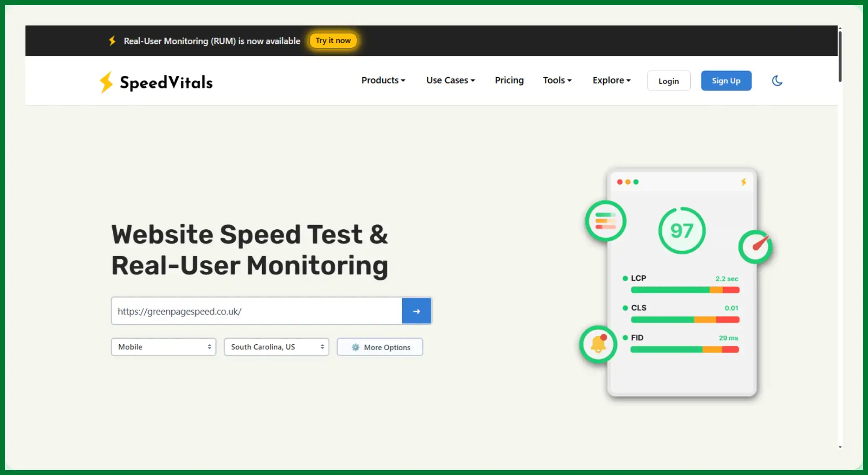This screenshot has height=475, width=868.
Task: Click the SpeedVitals lightning bolt logo
Action: tap(106, 82)
